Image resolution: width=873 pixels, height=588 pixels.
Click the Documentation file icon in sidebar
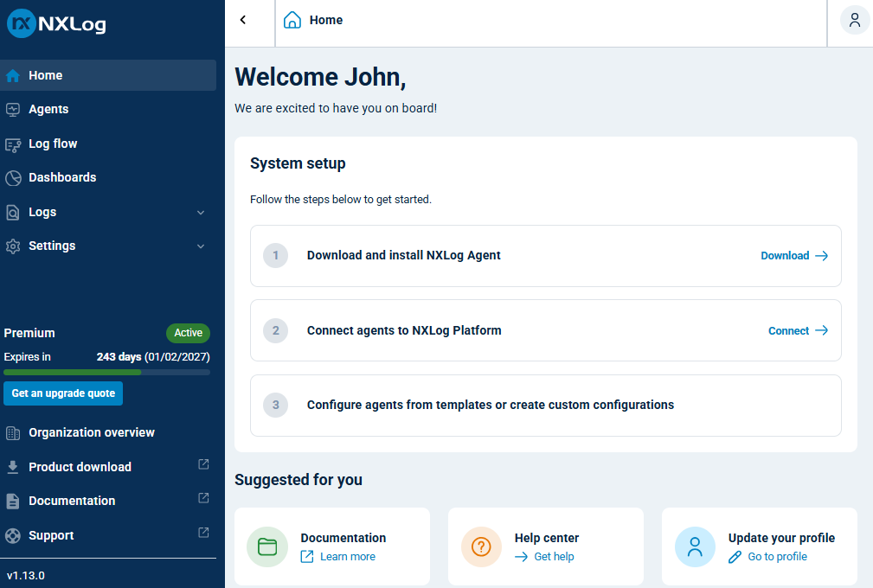13,502
